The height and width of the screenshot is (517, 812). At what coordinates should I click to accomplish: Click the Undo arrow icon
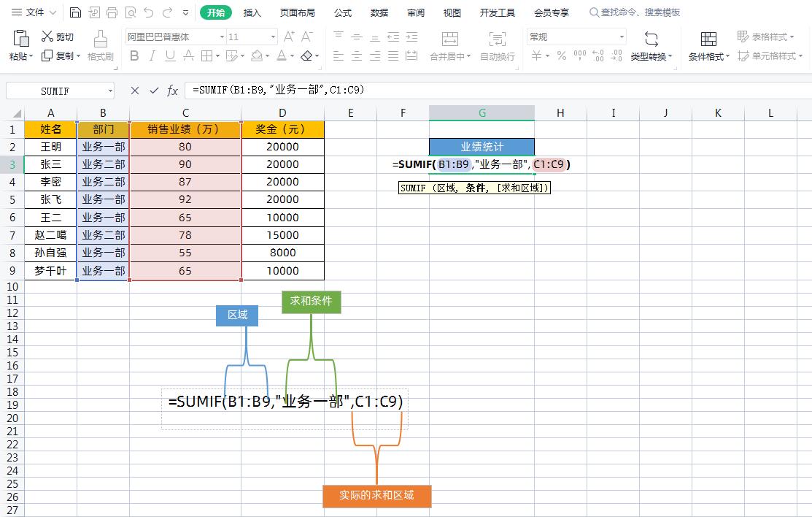(x=149, y=12)
